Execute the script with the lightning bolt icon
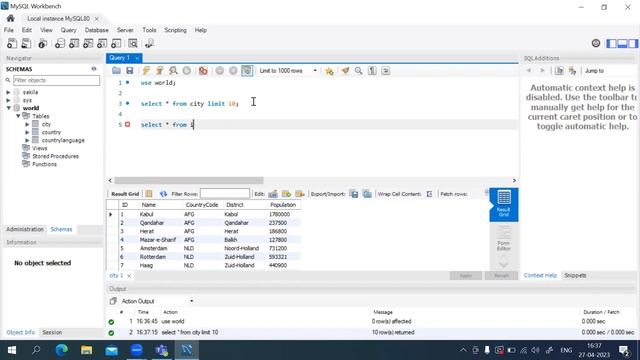This screenshot has width=640, height=360. click(x=146, y=71)
